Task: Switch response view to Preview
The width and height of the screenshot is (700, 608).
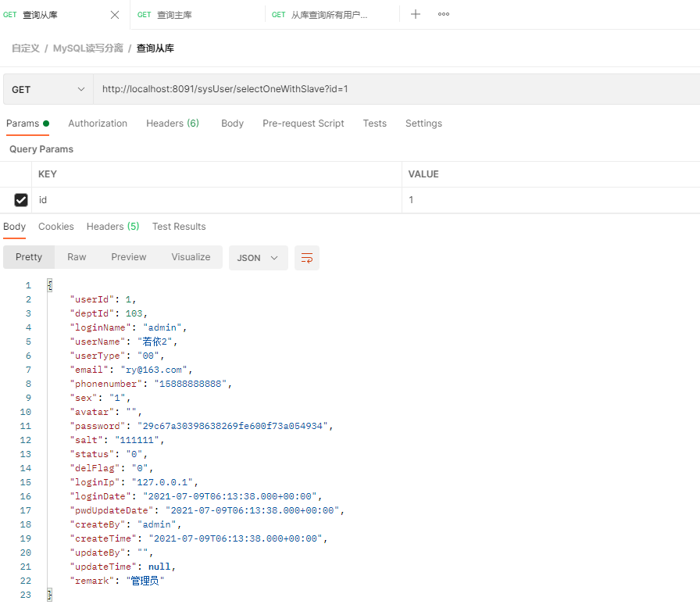Action: tap(129, 257)
